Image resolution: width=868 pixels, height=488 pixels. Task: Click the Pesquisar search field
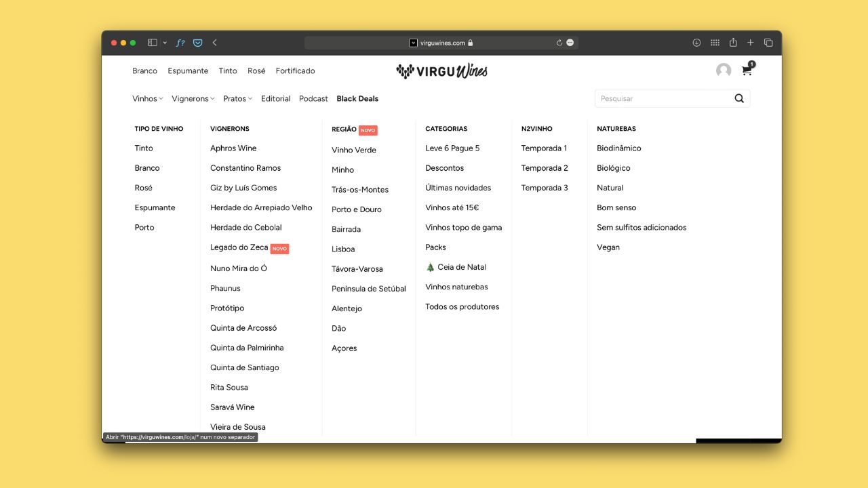(663, 98)
